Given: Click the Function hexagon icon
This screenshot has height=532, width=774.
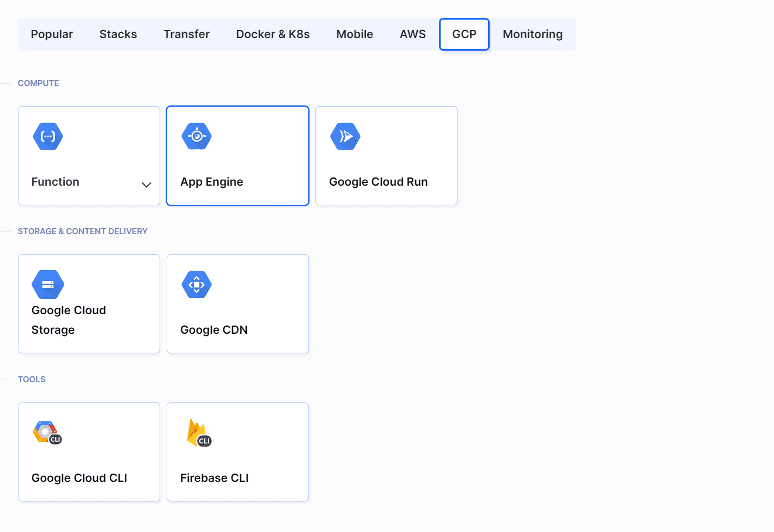Looking at the screenshot, I should 48,136.
